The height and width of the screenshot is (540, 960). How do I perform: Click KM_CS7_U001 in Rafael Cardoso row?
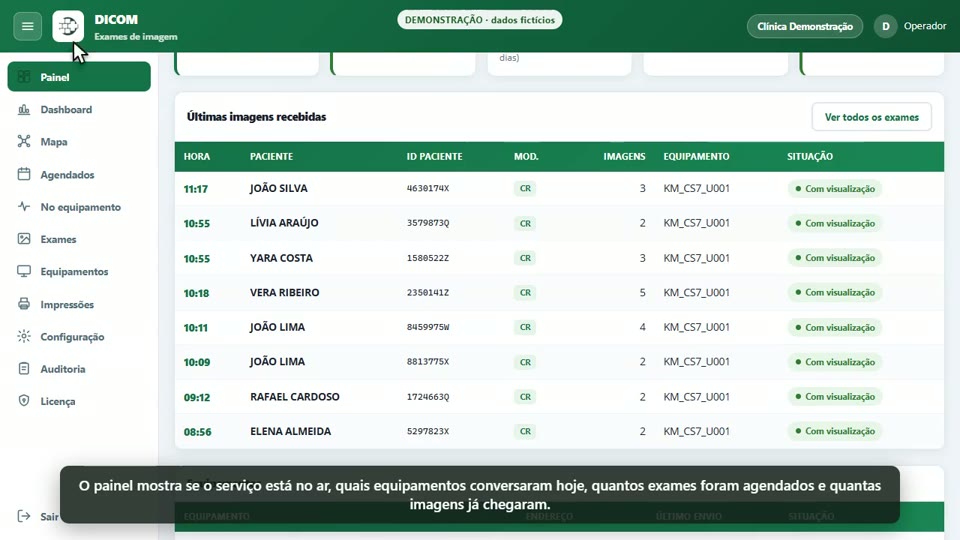point(696,397)
